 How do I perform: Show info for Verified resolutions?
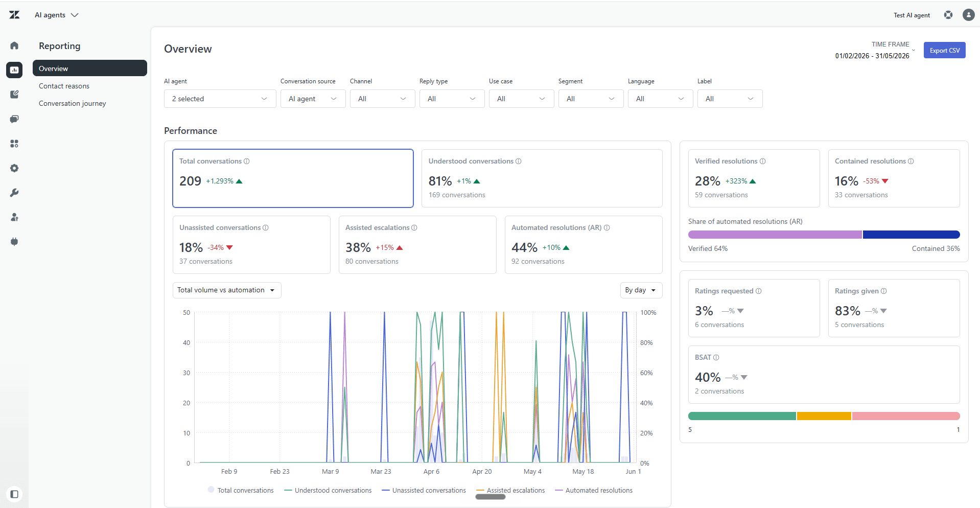(763, 161)
